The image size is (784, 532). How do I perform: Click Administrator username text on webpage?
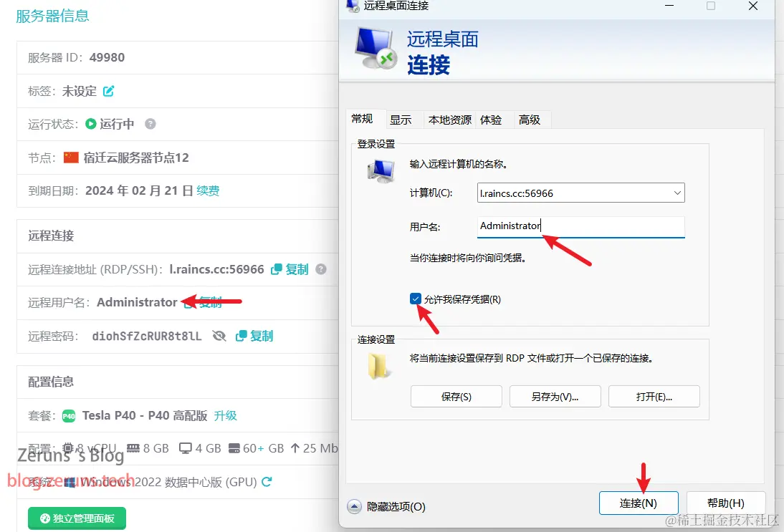(x=137, y=302)
